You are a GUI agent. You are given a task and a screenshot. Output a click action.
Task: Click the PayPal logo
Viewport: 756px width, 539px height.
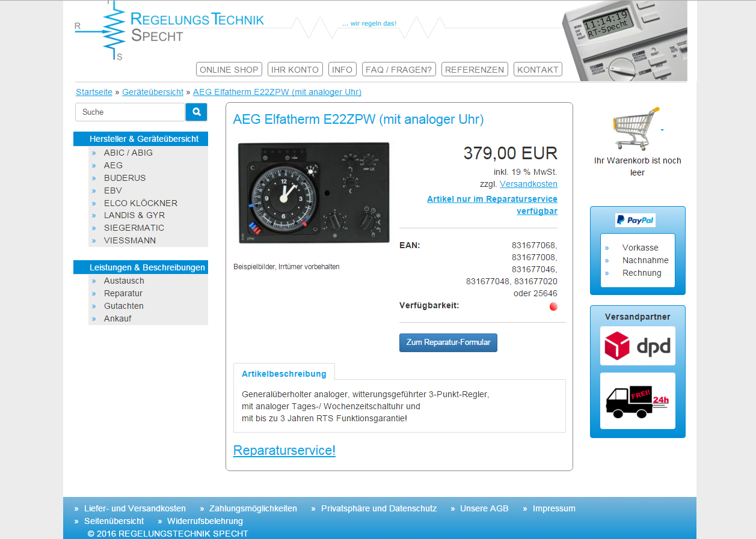coord(635,220)
